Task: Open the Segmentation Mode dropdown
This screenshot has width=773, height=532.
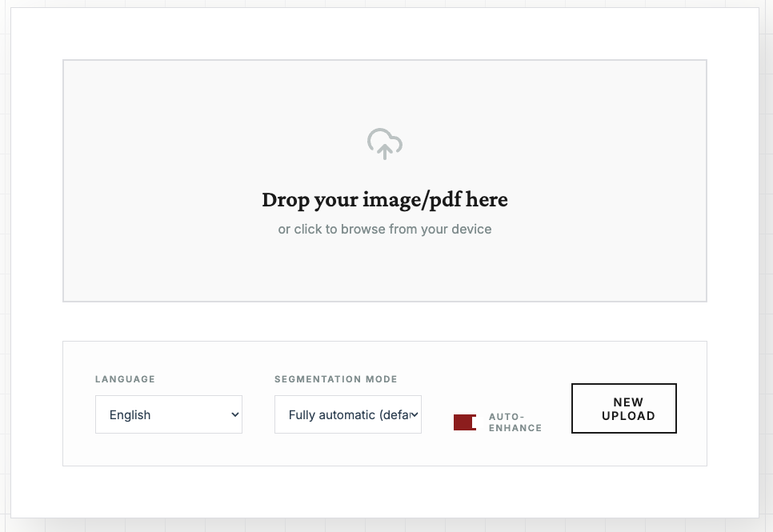Action: [348, 414]
